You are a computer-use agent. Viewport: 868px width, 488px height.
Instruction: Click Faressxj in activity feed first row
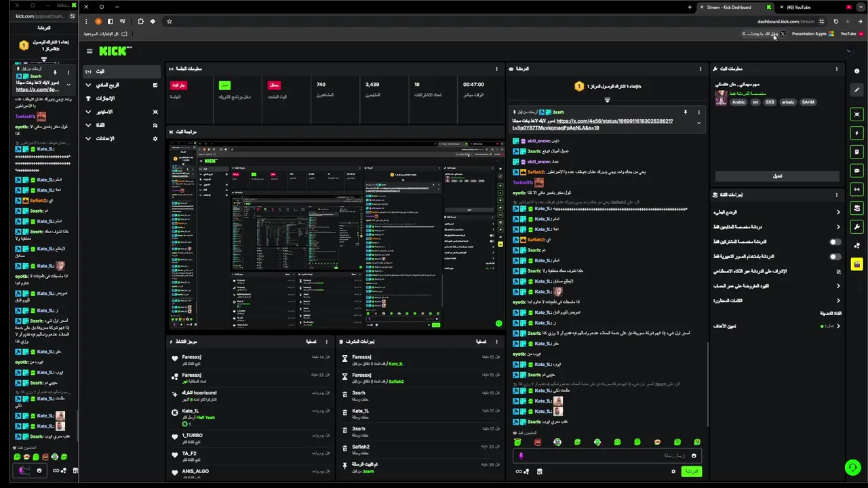(x=191, y=357)
